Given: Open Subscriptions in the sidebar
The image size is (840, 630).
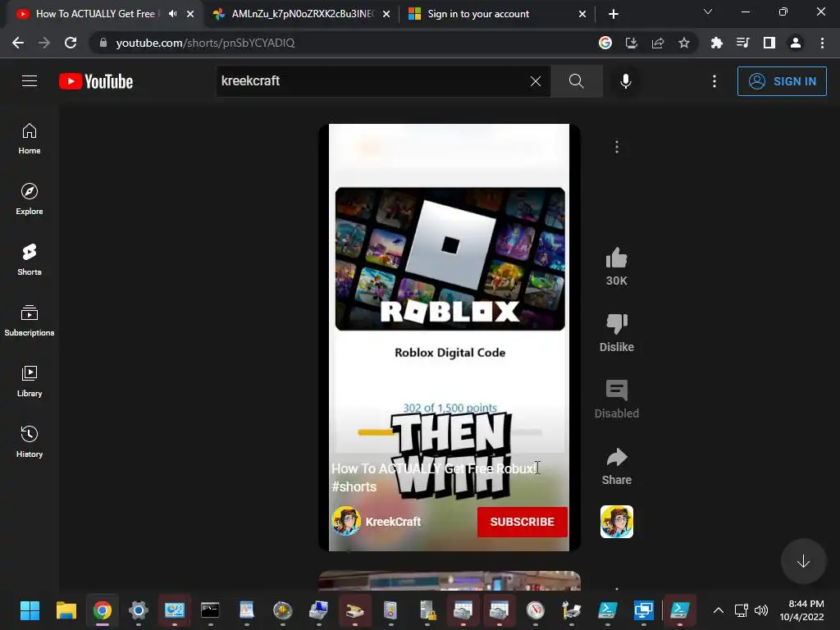Looking at the screenshot, I should [30, 321].
